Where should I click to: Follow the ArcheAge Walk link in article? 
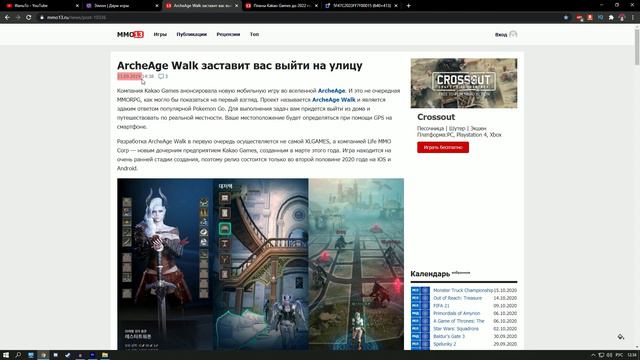[x=333, y=100]
